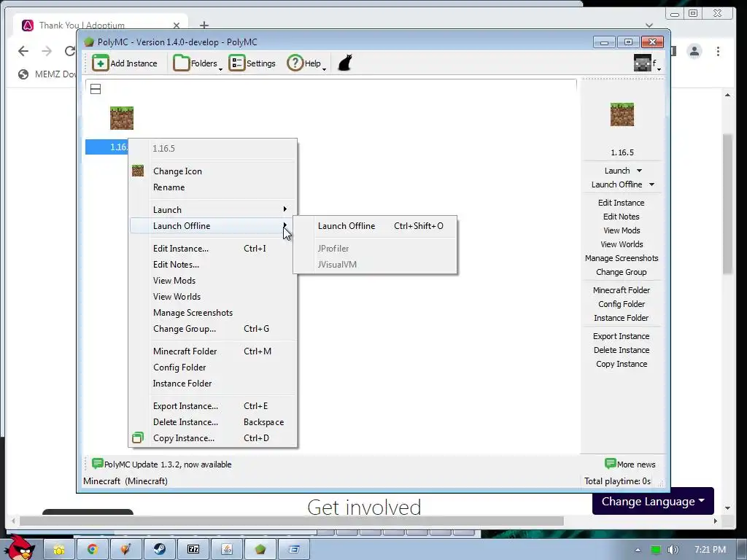Collapse the instance group expander icon
747x560 pixels.
pyautogui.click(x=96, y=89)
